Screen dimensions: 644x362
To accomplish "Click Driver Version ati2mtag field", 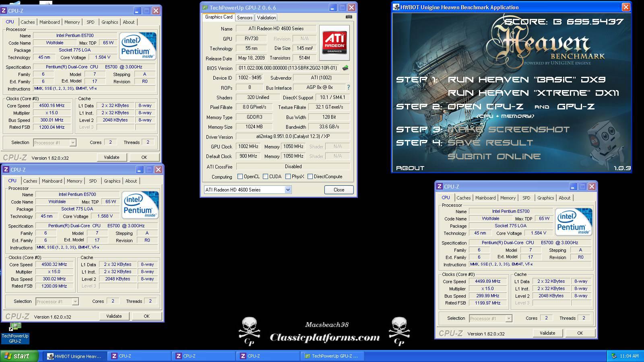I will [293, 137].
